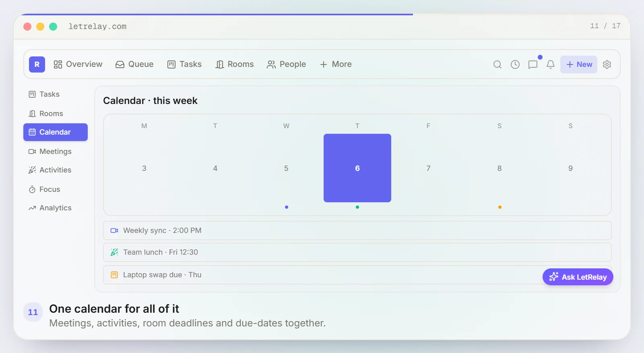
Task: Select Saturday the 8th in calendar
Action: 500,168
